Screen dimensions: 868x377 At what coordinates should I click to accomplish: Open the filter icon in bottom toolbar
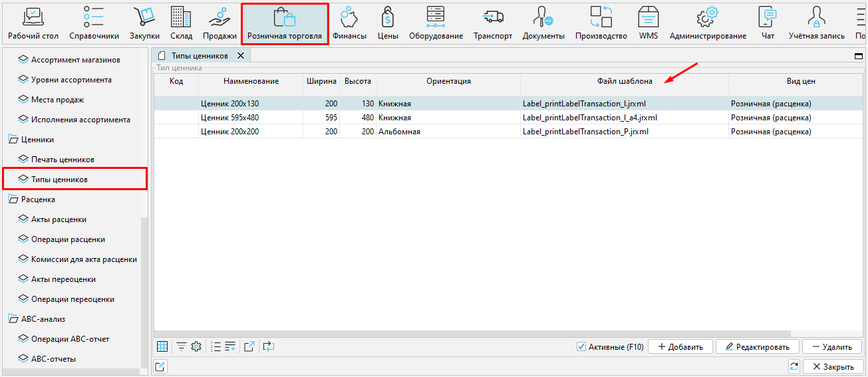point(181,346)
